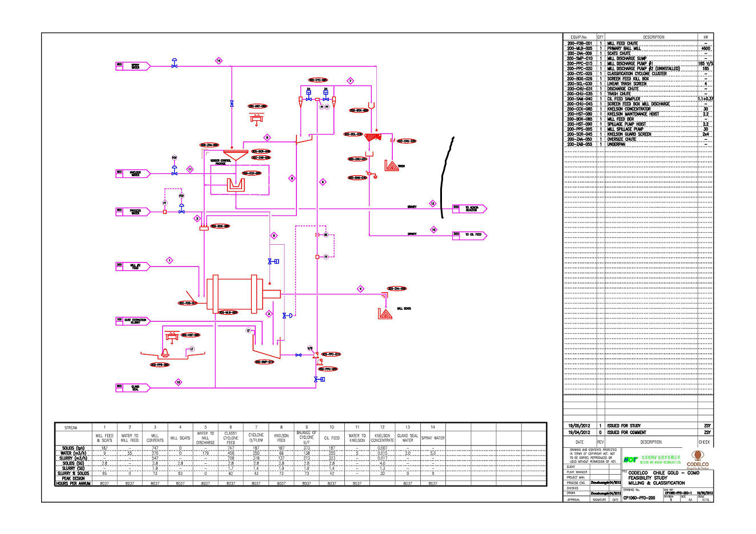Image resolution: width=756 pixels, height=534 pixels.
Task: Click LINEAR TRASH SCREEN description row
Action: tap(626, 84)
